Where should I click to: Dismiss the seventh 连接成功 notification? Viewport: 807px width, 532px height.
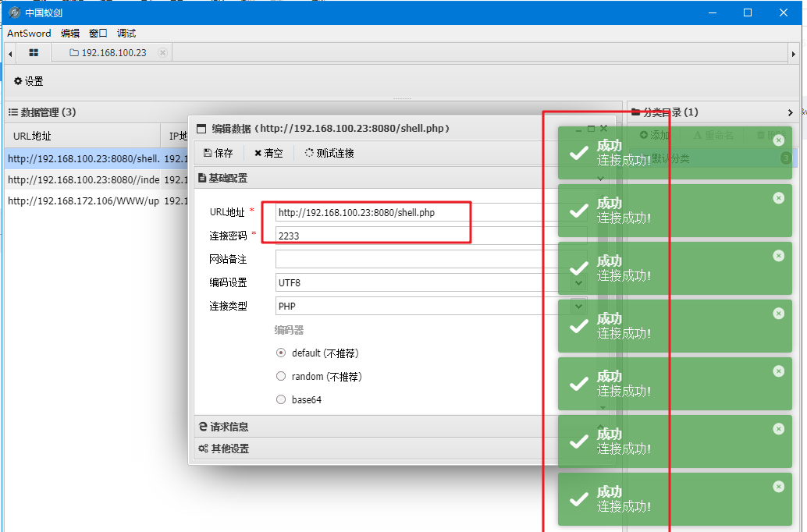click(x=779, y=486)
